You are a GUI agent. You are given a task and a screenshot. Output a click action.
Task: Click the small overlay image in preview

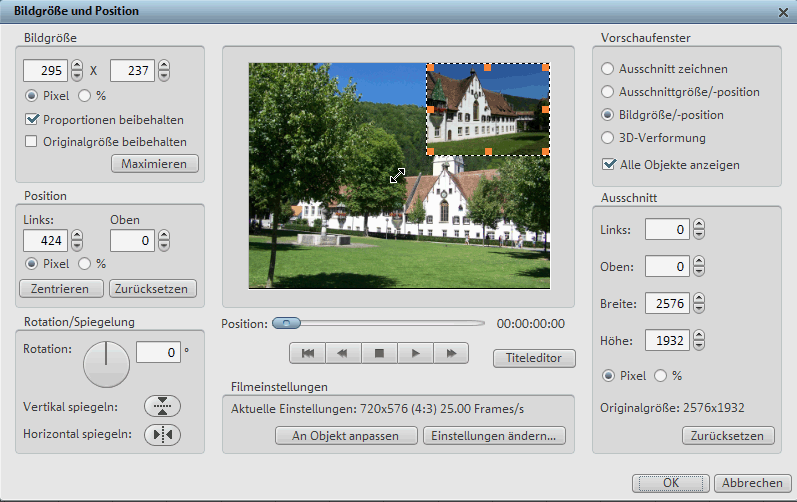(488, 109)
